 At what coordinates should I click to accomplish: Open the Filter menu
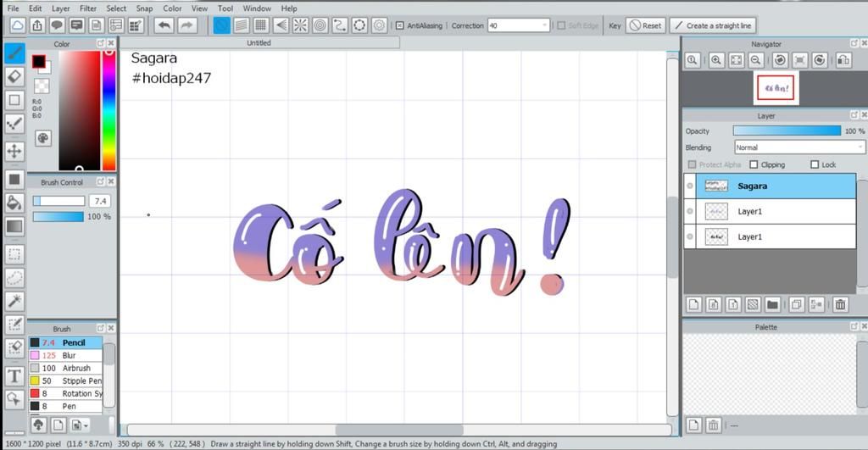tap(87, 8)
